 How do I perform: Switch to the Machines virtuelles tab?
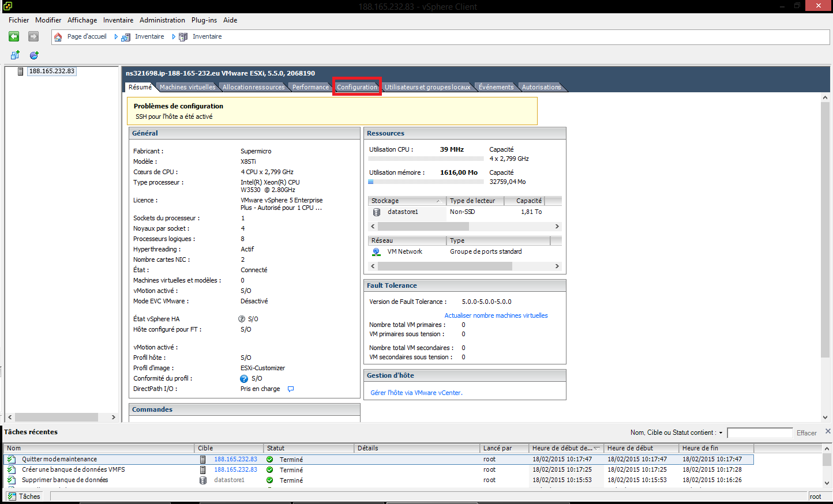coord(187,87)
